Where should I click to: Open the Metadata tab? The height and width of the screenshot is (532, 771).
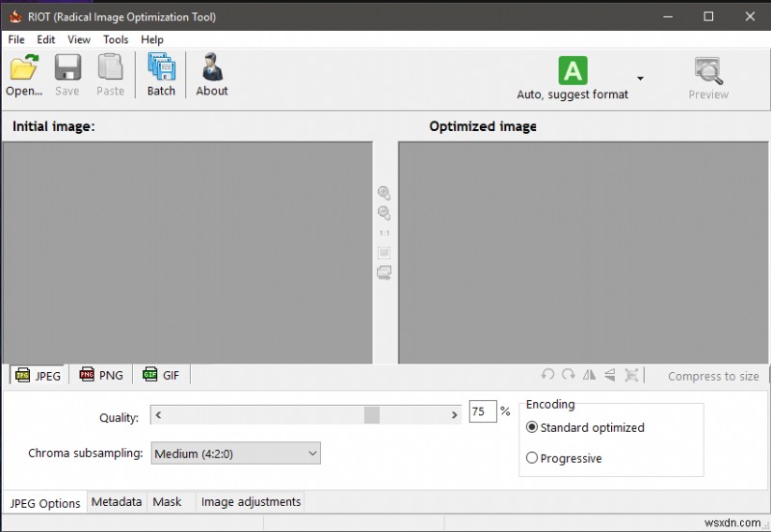pyautogui.click(x=117, y=501)
